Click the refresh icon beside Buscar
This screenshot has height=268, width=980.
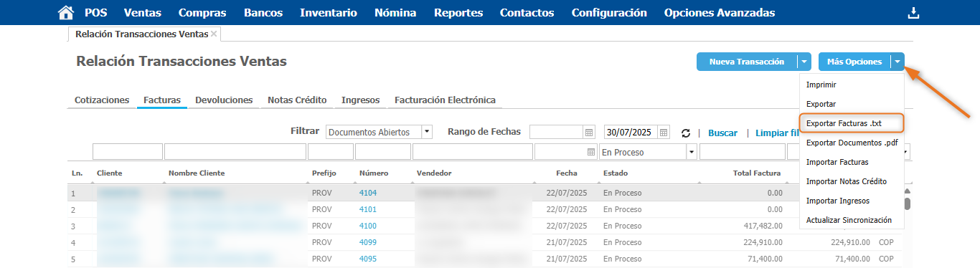pyautogui.click(x=686, y=133)
